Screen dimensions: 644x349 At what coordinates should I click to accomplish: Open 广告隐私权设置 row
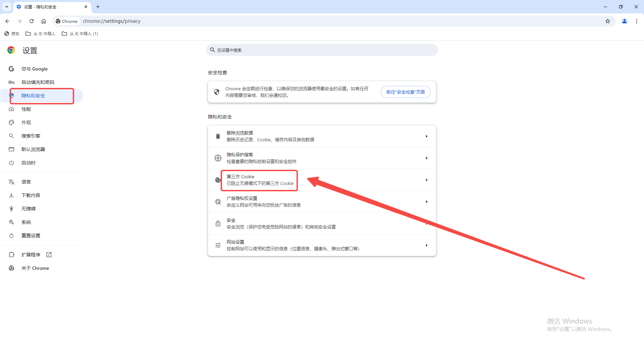pyautogui.click(x=322, y=202)
